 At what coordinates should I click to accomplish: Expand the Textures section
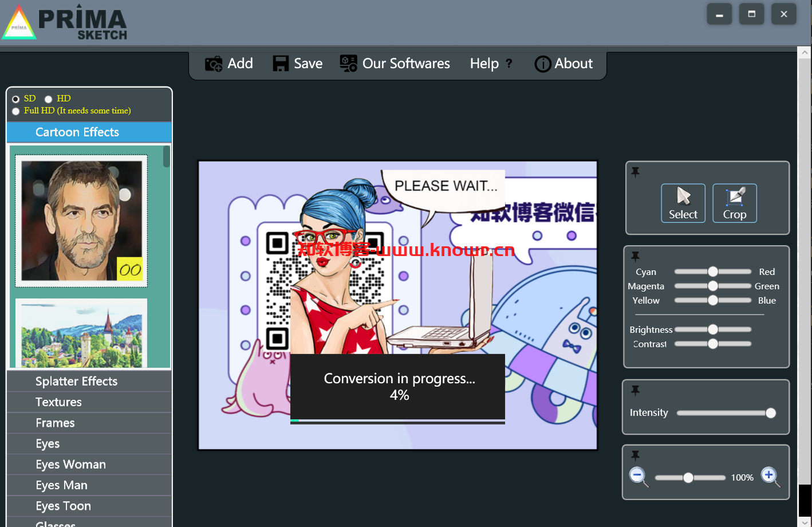point(89,402)
